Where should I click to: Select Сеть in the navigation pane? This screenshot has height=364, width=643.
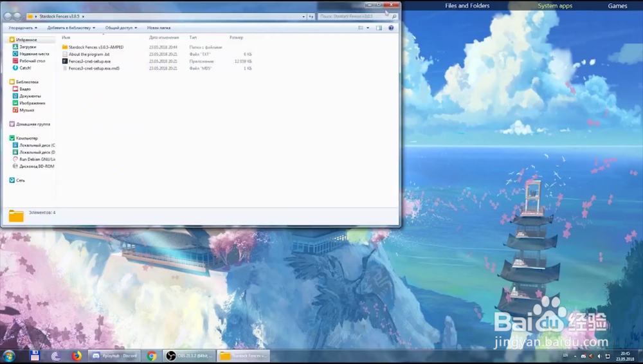click(x=20, y=180)
